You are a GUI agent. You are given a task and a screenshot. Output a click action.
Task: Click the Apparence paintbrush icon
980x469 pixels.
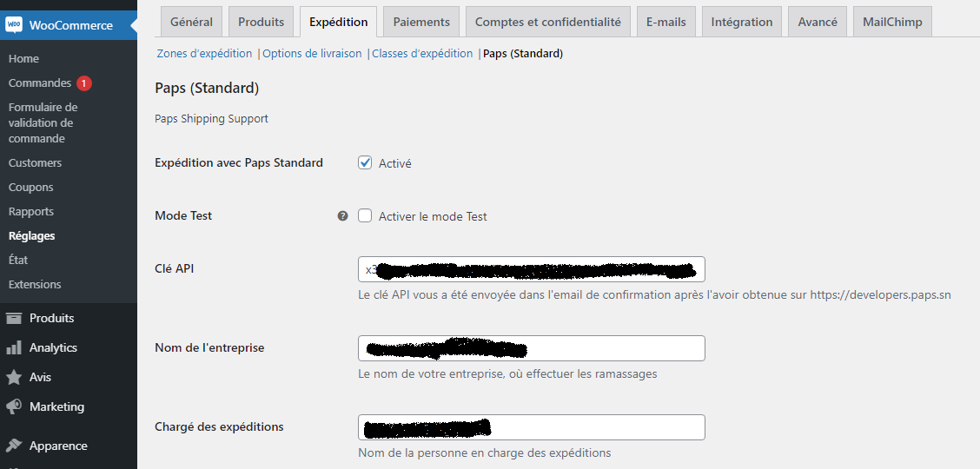14,446
